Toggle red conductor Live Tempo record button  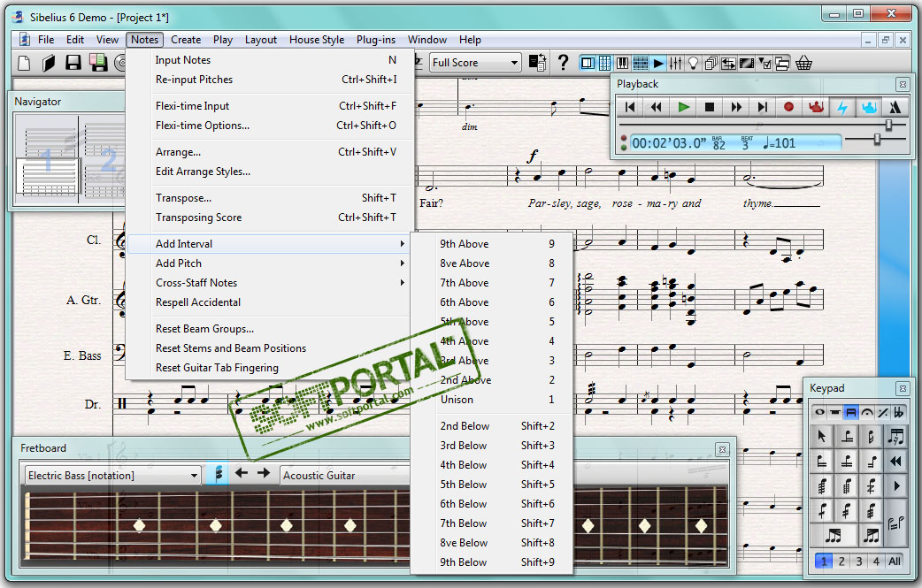coord(816,107)
